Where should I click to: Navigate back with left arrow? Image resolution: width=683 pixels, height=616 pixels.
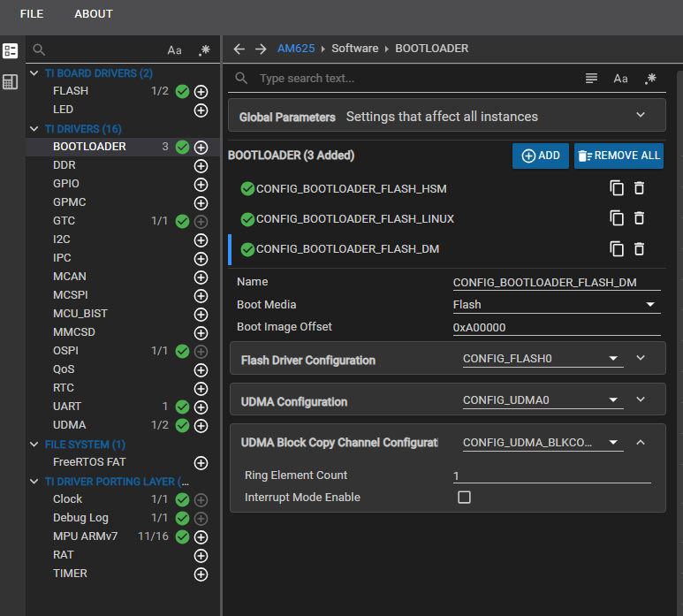pyautogui.click(x=239, y=49)
